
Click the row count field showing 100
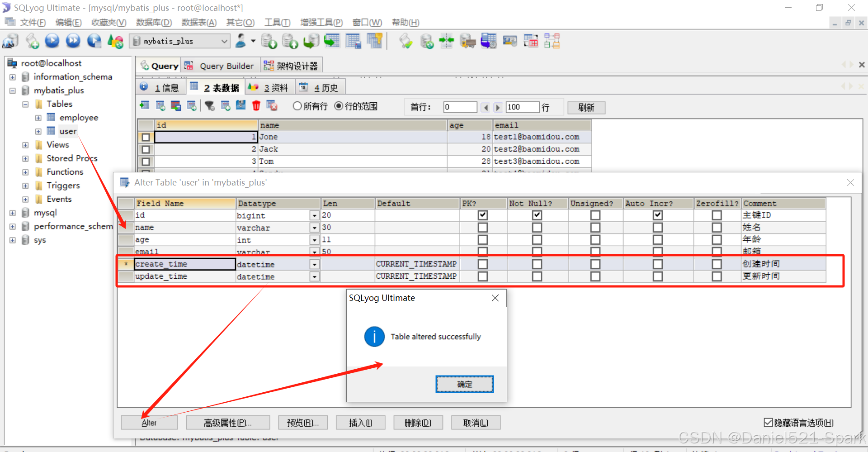523,107
